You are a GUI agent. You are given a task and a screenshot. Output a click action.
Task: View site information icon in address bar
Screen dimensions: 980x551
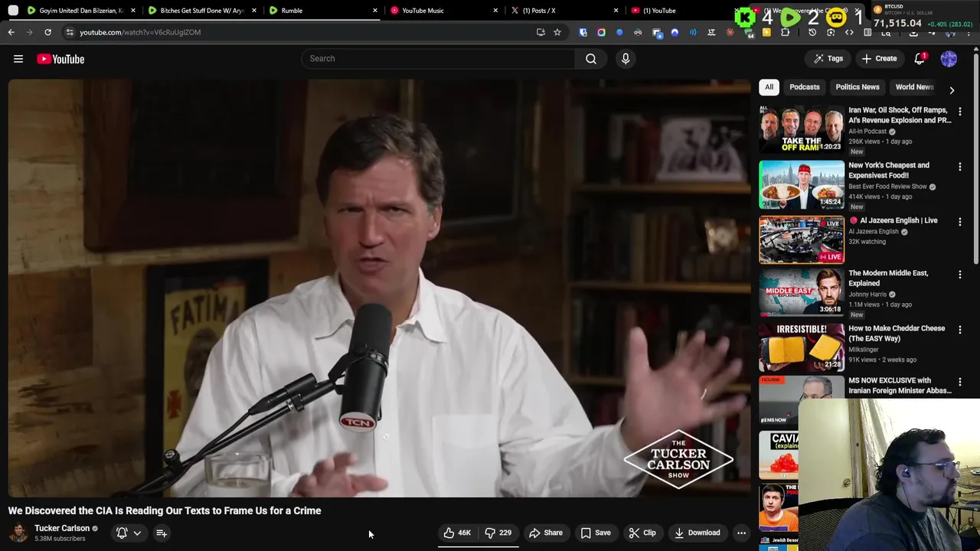point(70,32)
